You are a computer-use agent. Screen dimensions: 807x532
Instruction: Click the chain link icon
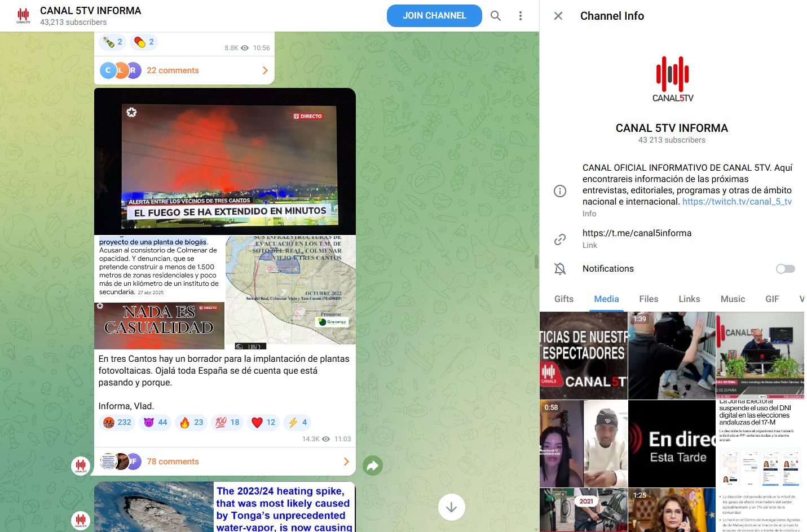pyautogui.click(x=559, y=239)
